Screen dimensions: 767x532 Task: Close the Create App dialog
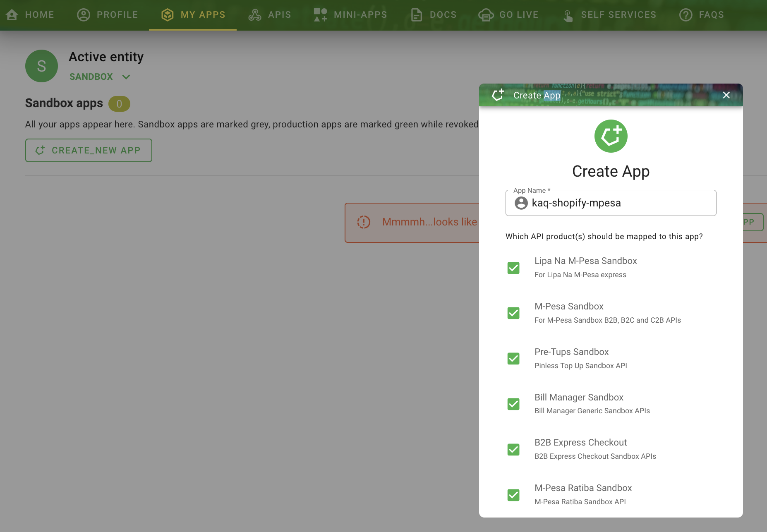click(726, 95)
